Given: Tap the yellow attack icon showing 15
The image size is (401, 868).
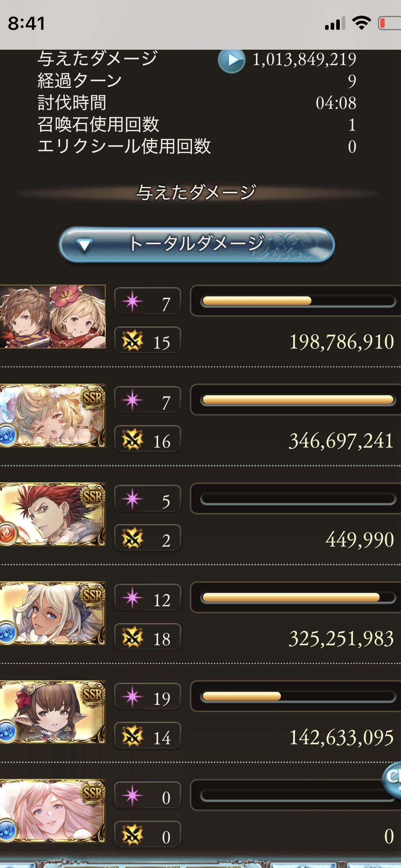Looking at the screenshot, I should [132, 341].
